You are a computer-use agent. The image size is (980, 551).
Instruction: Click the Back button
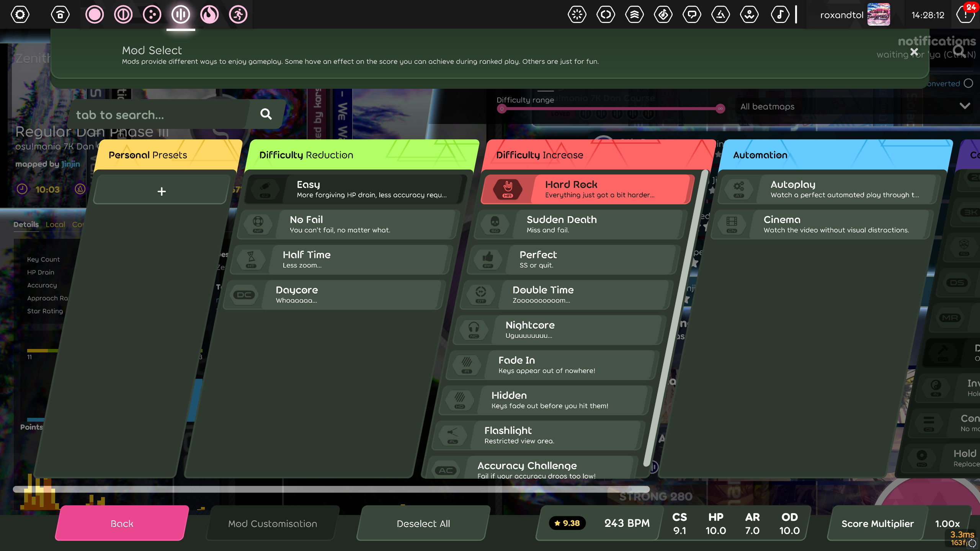[x=121, y=523]
